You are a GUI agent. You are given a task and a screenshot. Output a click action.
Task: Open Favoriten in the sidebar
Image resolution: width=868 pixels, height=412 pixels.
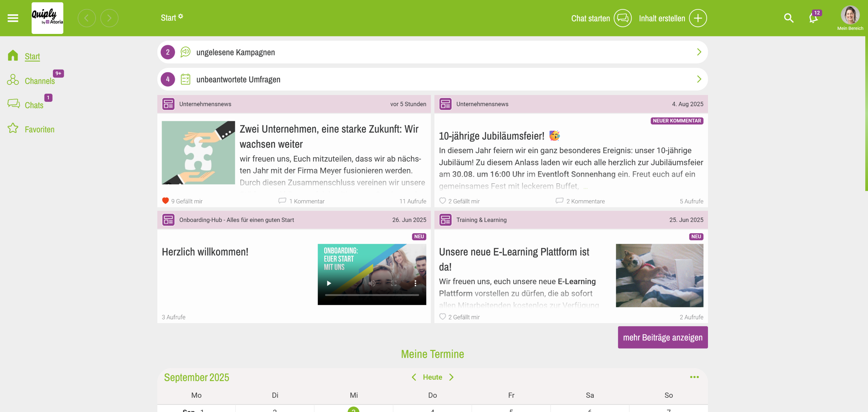[39, 129]
